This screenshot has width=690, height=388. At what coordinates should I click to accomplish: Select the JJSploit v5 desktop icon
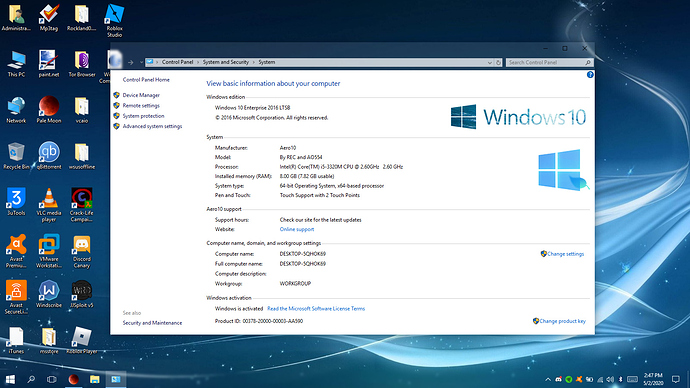point(82,294)
